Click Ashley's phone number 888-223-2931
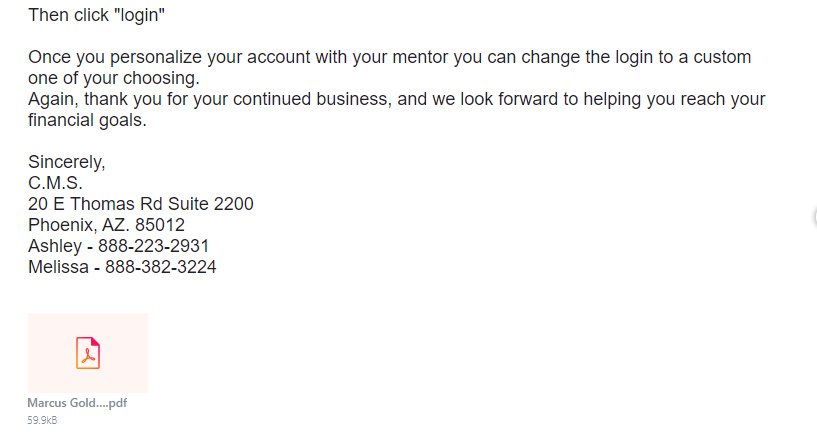Screen dimensions: 817x439 click(153, 246)
